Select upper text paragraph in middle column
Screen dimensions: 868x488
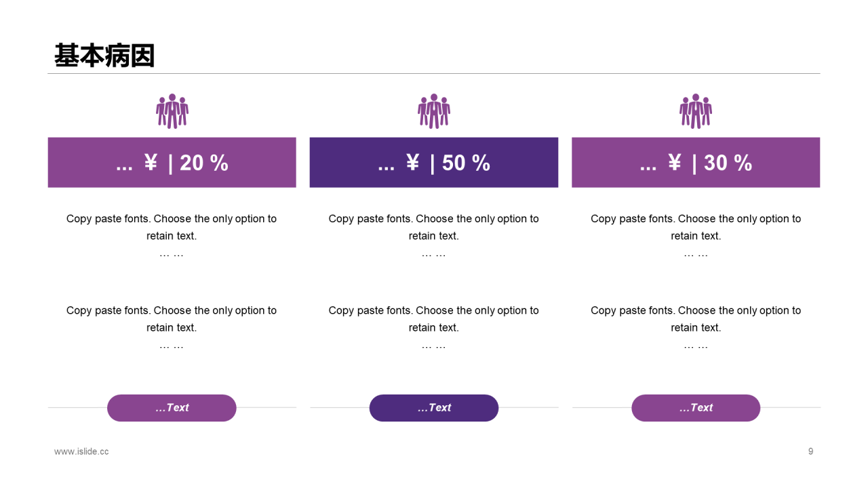[x=434, y=236]
